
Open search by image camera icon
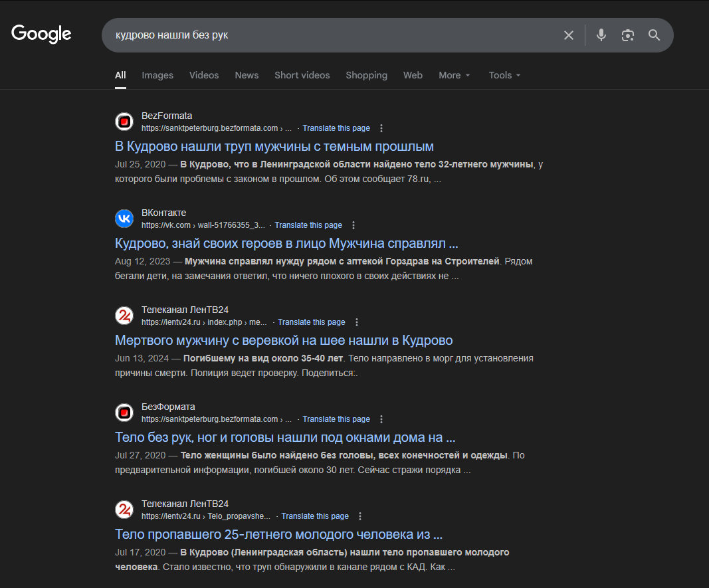628,35
